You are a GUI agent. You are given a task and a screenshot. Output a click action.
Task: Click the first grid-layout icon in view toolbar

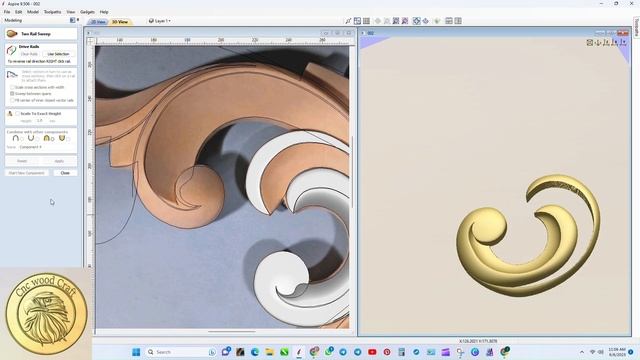click(x=357, y=21)
